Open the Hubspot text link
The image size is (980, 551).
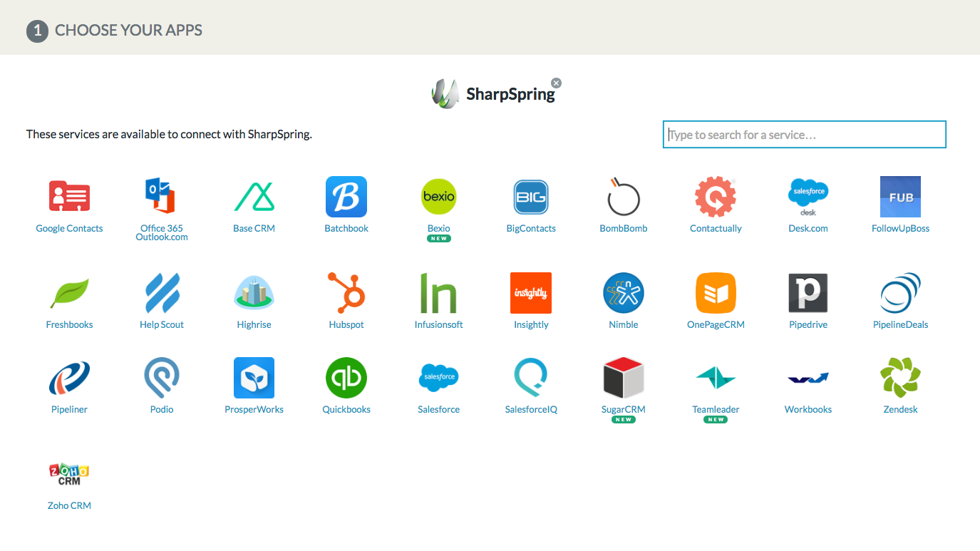coord(346,325)
